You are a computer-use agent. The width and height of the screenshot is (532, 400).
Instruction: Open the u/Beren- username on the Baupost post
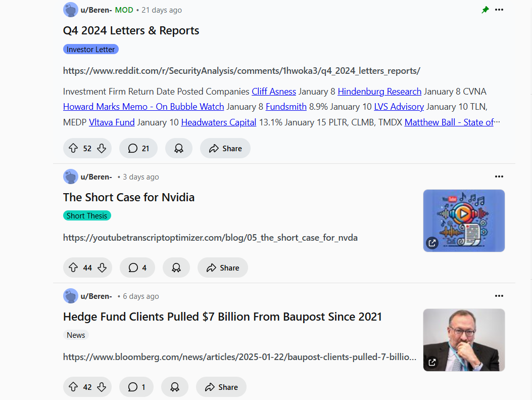point(96,296)
